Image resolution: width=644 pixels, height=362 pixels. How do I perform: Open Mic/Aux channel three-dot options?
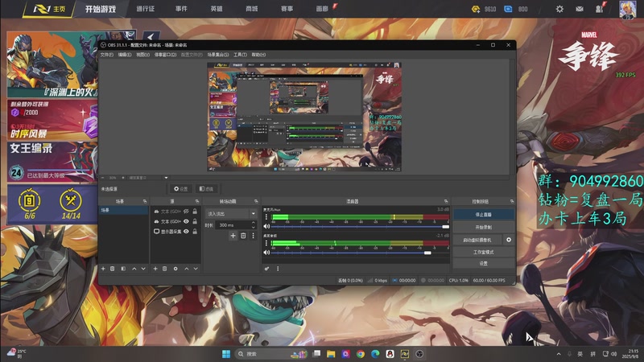click(x=266, y=217)
